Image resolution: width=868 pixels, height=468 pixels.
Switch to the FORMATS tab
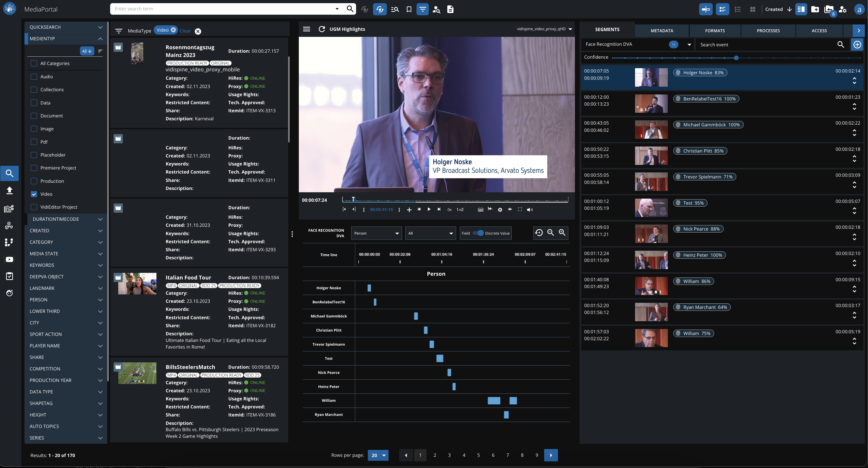coord(715,30)
